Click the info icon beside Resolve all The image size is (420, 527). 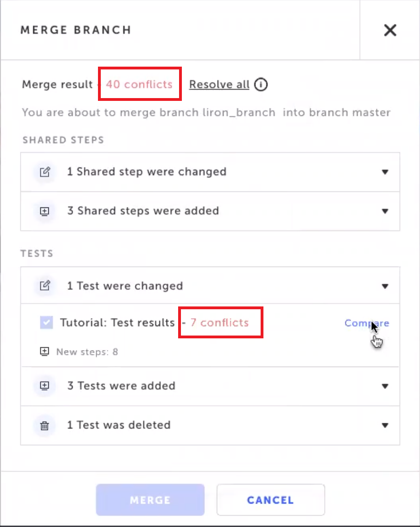pyautogui.click(x=261, y=85)
